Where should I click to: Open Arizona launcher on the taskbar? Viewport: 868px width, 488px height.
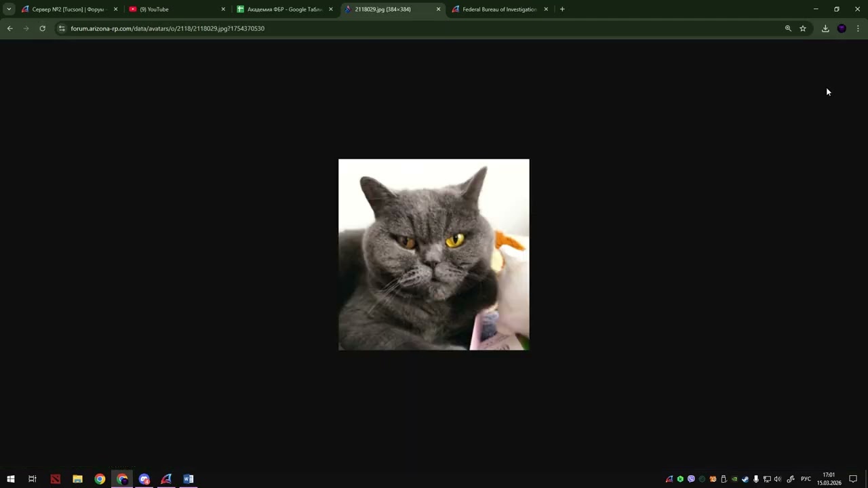166,479
